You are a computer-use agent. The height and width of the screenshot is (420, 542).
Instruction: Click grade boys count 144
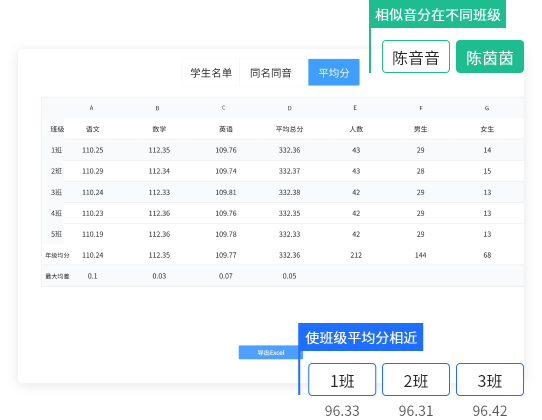(420, 255)
